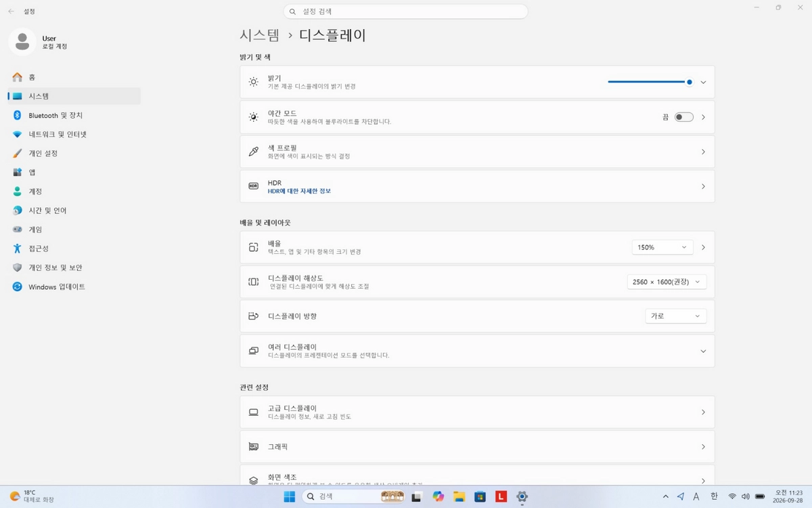Toggle the 야간 모드 switch

pyautogui.click(x=684, y=117)
